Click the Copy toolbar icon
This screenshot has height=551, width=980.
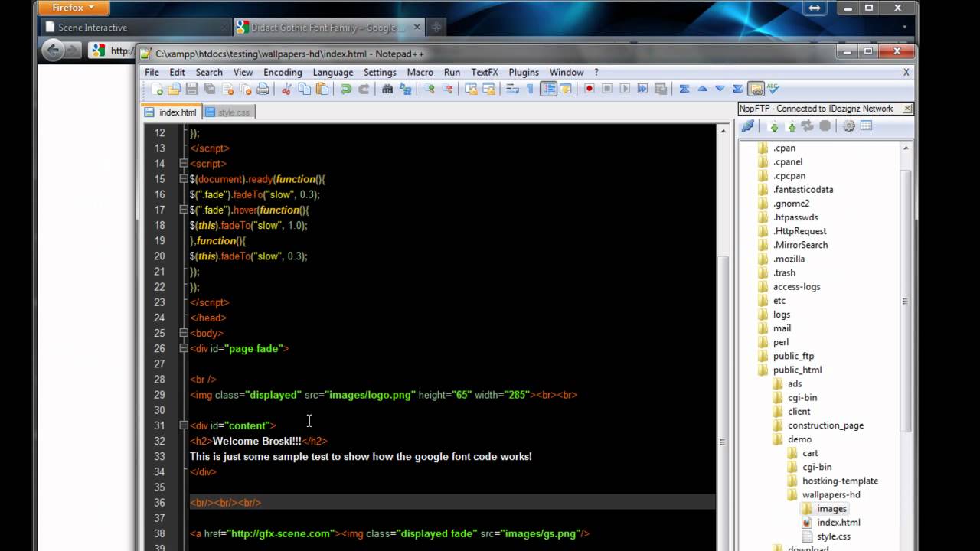tap(305, 90)
